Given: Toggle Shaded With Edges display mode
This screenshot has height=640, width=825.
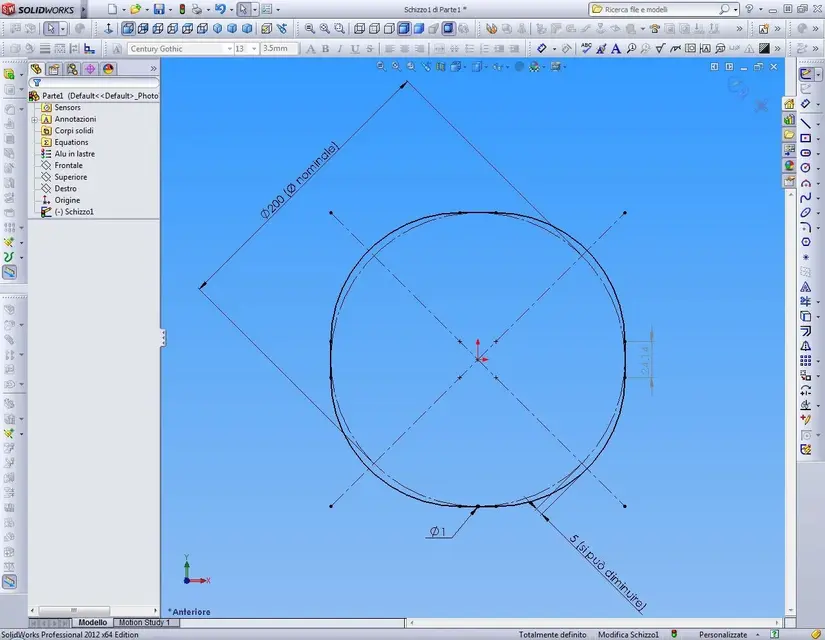Looking at the screenshot, I should [404, 28].
